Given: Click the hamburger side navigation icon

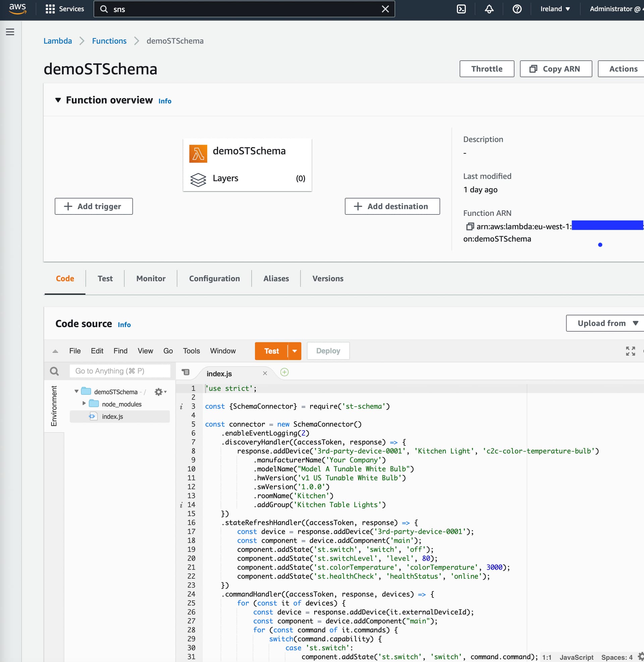Looking at the screenshot, I should (x=10, y=32).
